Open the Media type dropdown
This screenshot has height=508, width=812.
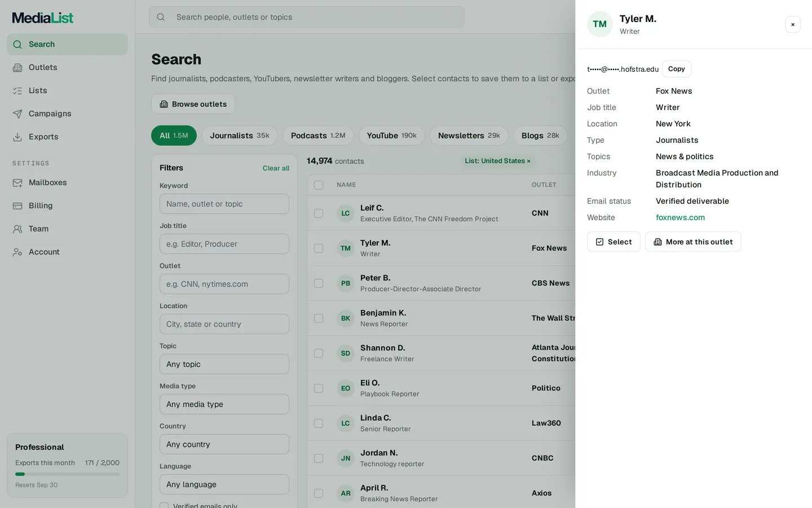pyautogui.click(x=224, y=404)
